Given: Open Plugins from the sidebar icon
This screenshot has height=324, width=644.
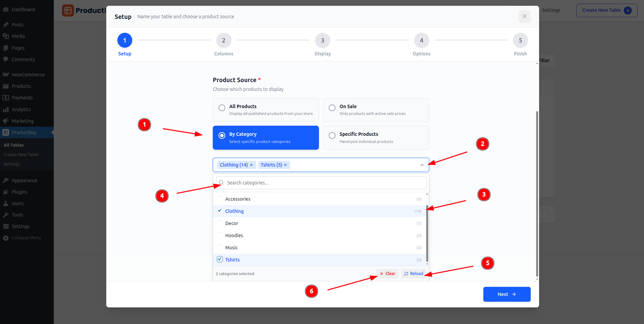Looking at the screenshot, I should pos(6,192).
